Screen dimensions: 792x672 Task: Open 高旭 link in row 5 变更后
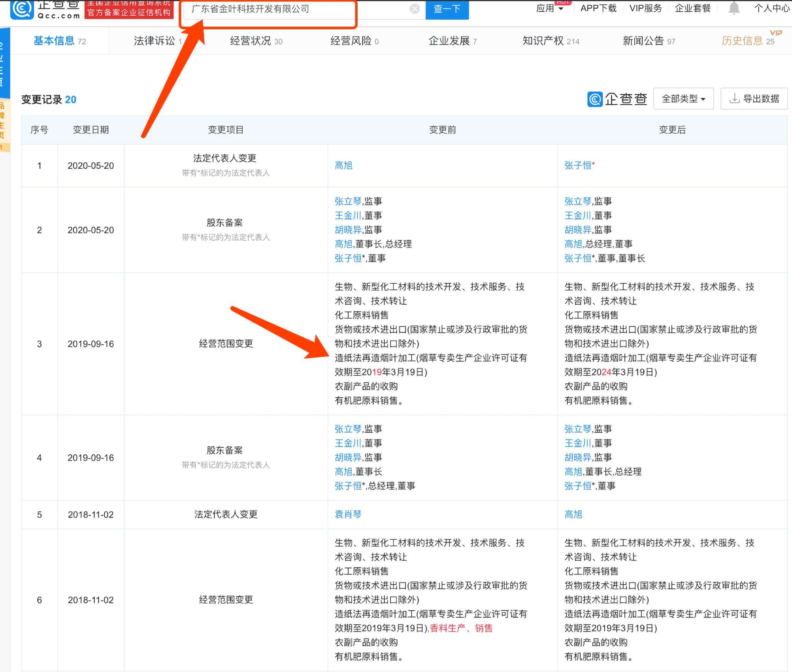tap(573, 514)
